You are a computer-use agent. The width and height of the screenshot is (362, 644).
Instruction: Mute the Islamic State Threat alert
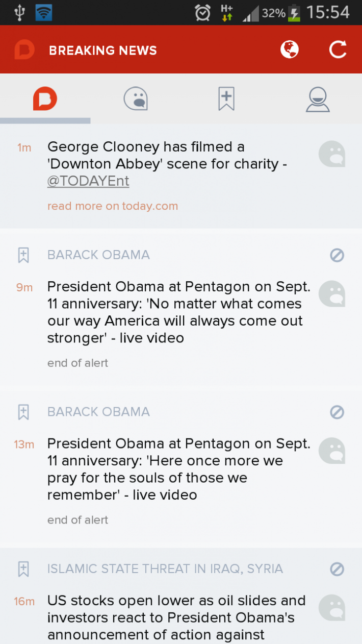pyautogui.click(x=337, y=569)
